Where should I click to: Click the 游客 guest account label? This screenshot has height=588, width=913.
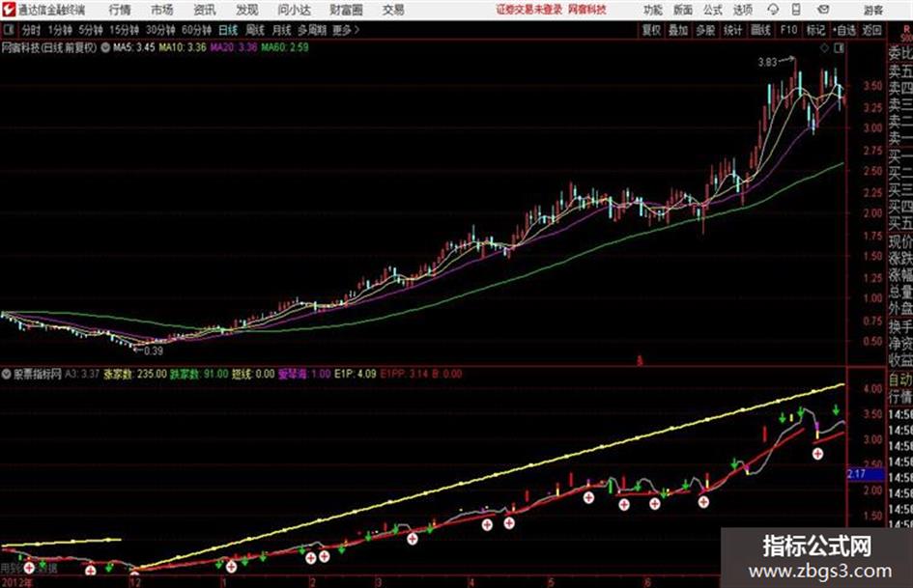873,10
